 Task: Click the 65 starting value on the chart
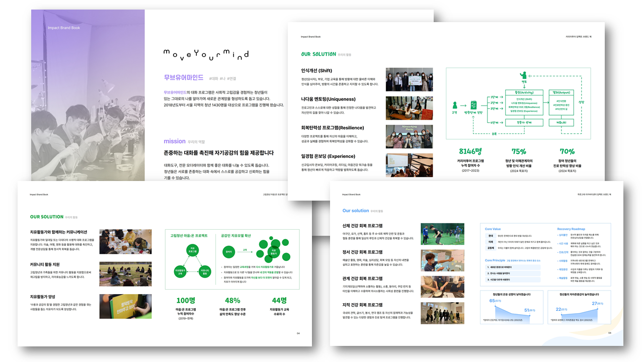tap(492, 301)
